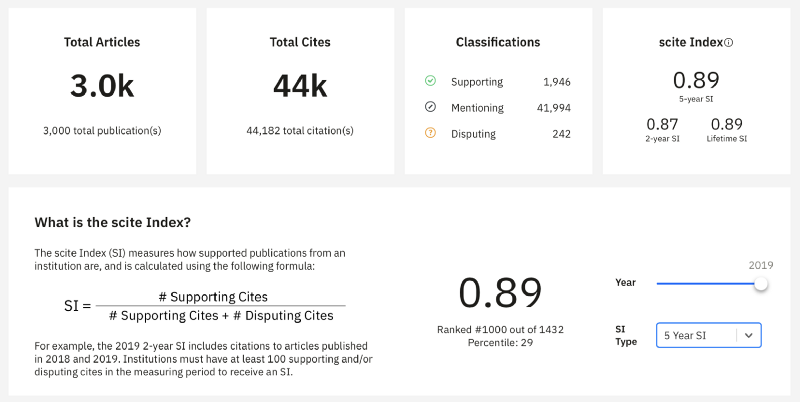Viewport: 800px width, 402px height.
Task: Click the 2-year SI value 0.87
Action: coord(662,124)
